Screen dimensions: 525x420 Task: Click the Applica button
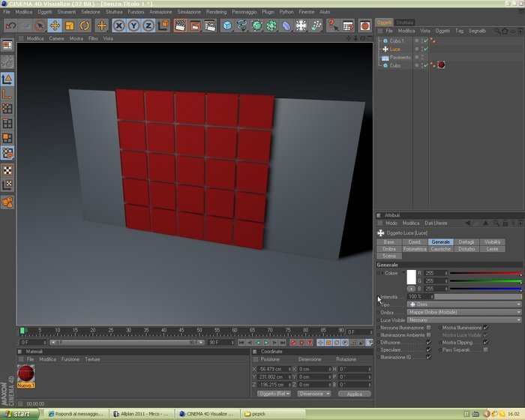(x=355, y=394)
